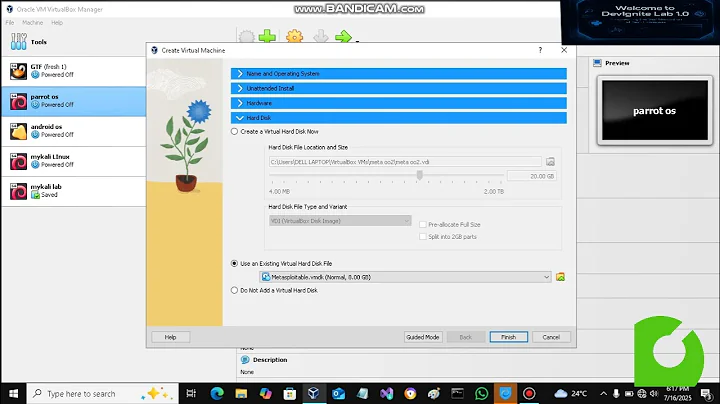Switch to Guided Mode
The image size is (720, 404).
click(423, 337)
